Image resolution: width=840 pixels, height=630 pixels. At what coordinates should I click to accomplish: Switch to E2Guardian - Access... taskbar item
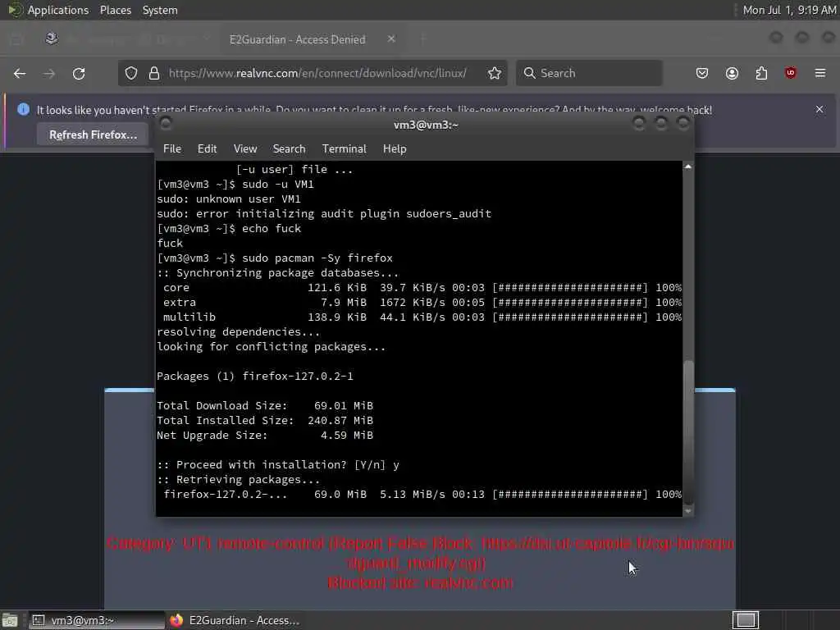(235, 620)
